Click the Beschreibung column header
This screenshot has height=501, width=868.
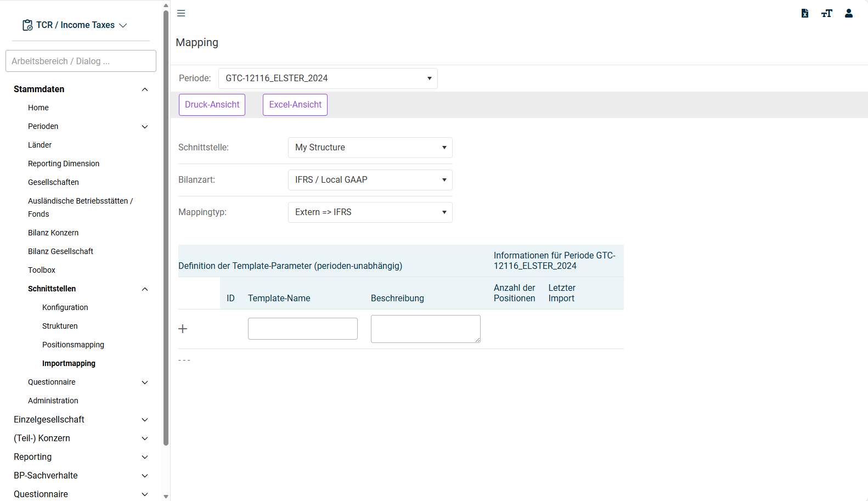pyautogui.click(x=397, y=298)
